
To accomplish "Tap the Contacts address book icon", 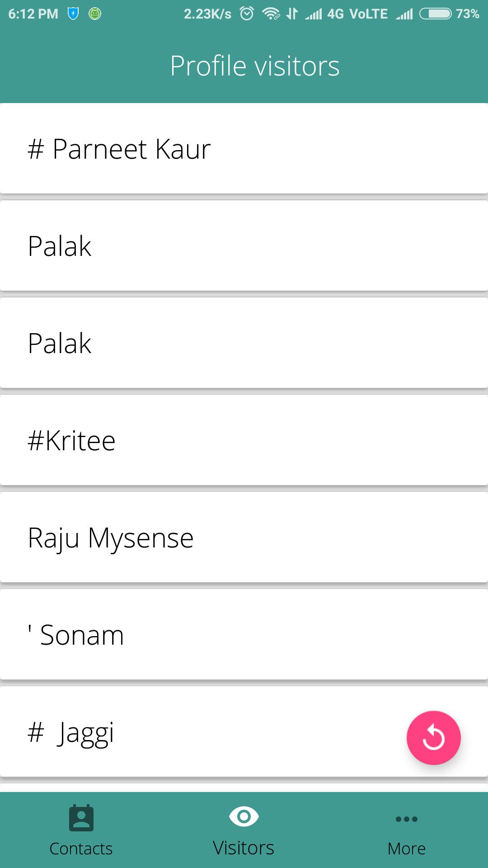I will pos(81,818).
